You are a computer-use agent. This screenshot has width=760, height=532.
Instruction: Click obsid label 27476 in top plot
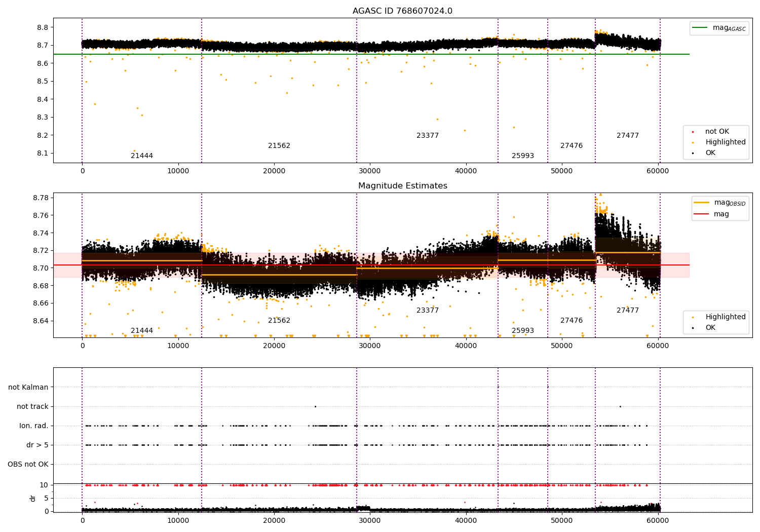[x=572, y=146]
